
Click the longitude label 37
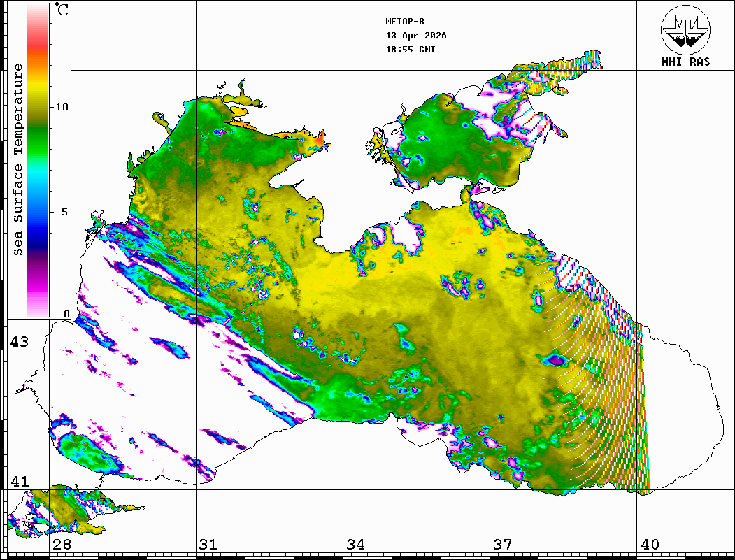502,545
